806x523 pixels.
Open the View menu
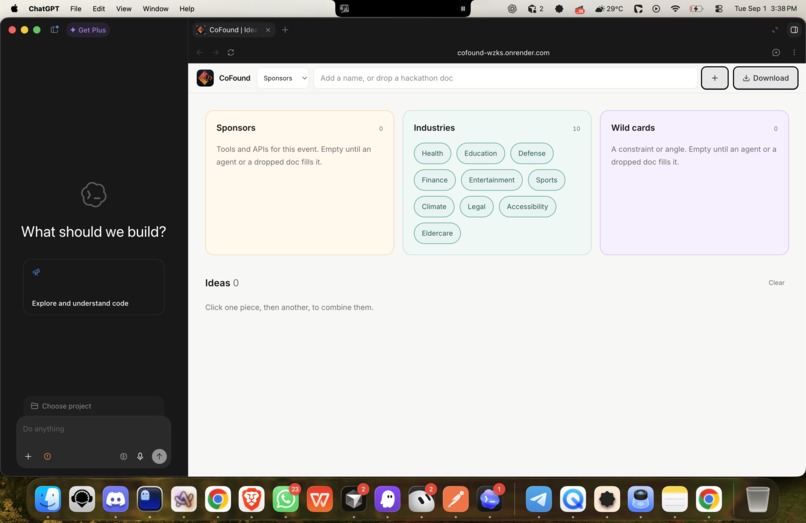click(123, 9)
